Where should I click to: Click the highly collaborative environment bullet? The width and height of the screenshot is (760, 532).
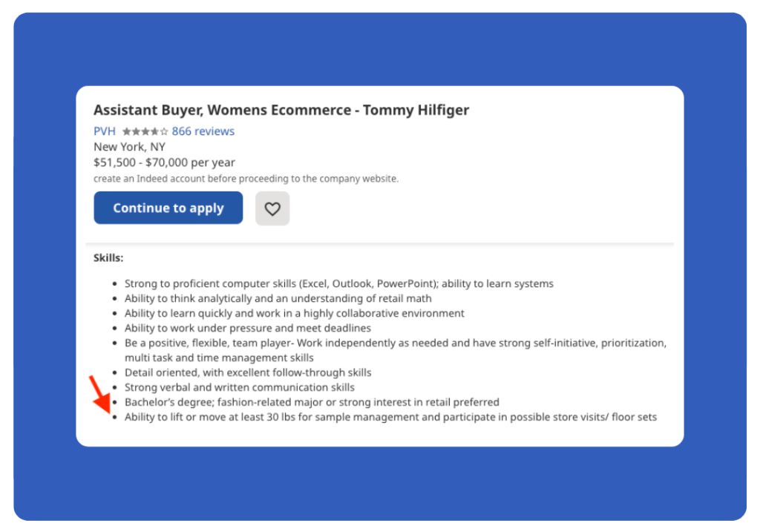[294, 313]
